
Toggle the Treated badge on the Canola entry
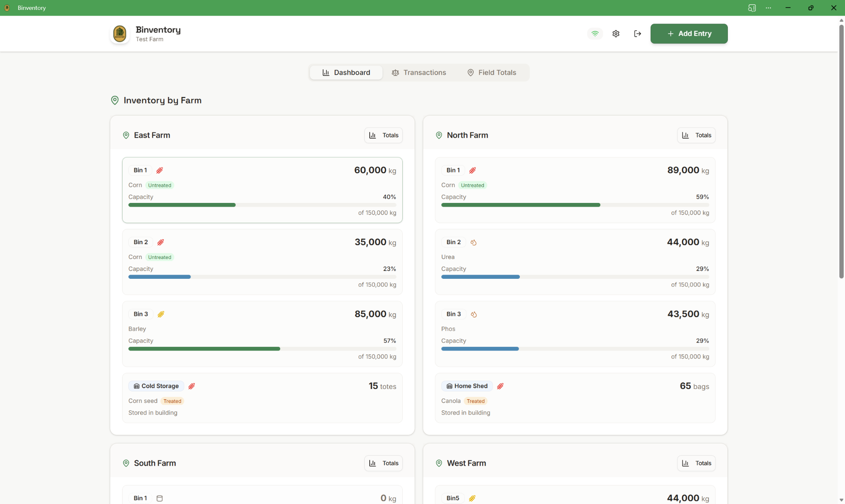(475, 400)
